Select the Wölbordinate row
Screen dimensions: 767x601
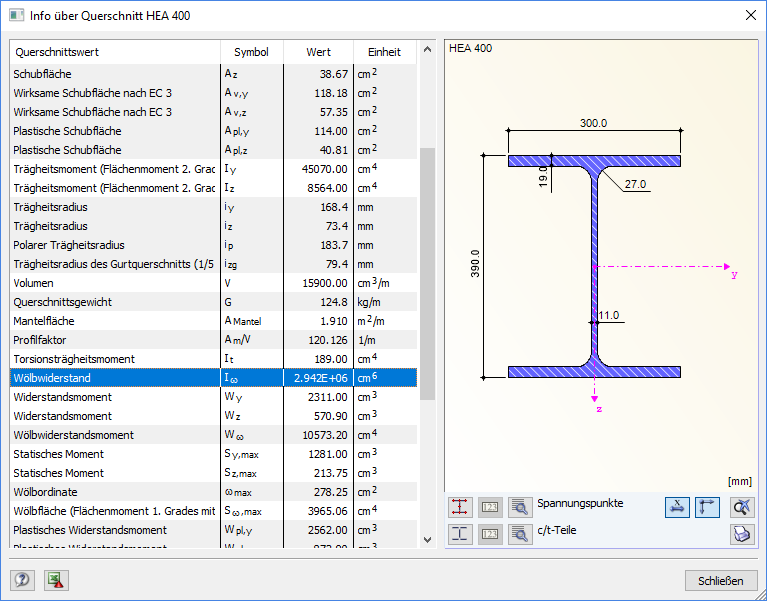(213, 492)
